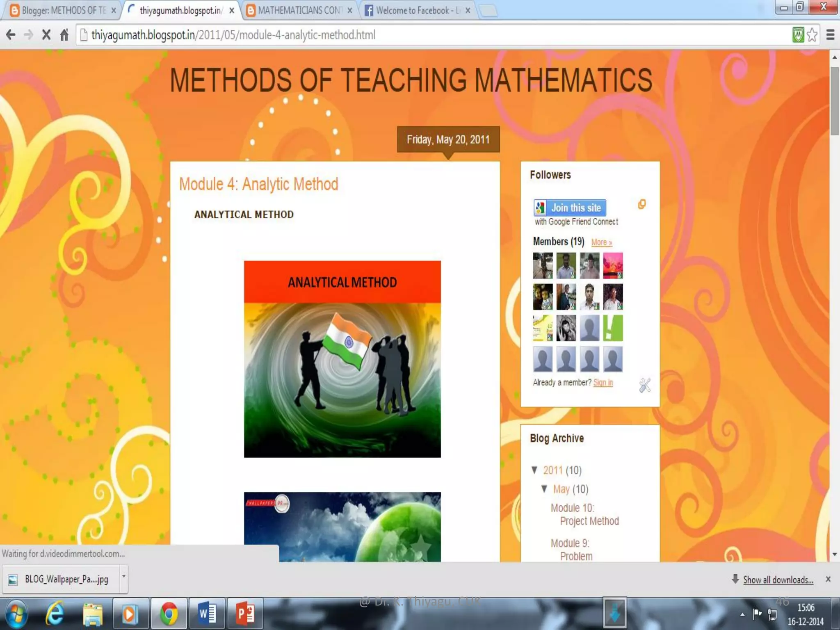Open the May archive month link
840x630 pixels.
click(x=561, y=489)
